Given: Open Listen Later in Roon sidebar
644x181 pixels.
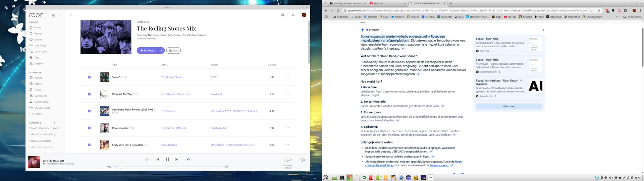Looking at the screenshot, I should (x=41, y=52).
